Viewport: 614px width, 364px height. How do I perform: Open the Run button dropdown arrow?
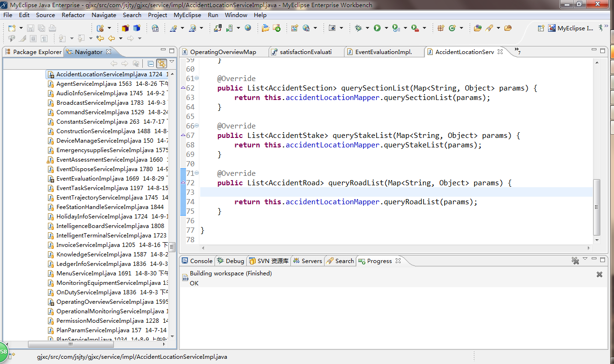pyautogui.click(x=386, y=28)
